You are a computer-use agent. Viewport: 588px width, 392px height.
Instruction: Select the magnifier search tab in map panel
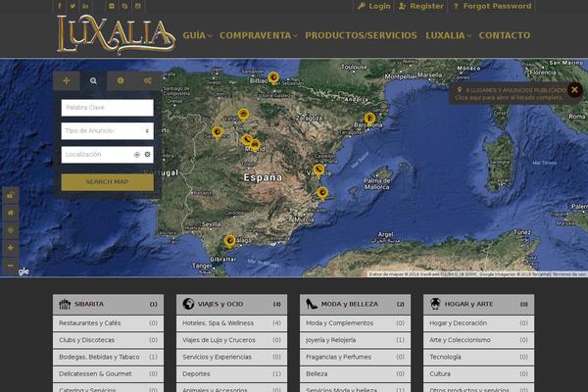[93, 80]
